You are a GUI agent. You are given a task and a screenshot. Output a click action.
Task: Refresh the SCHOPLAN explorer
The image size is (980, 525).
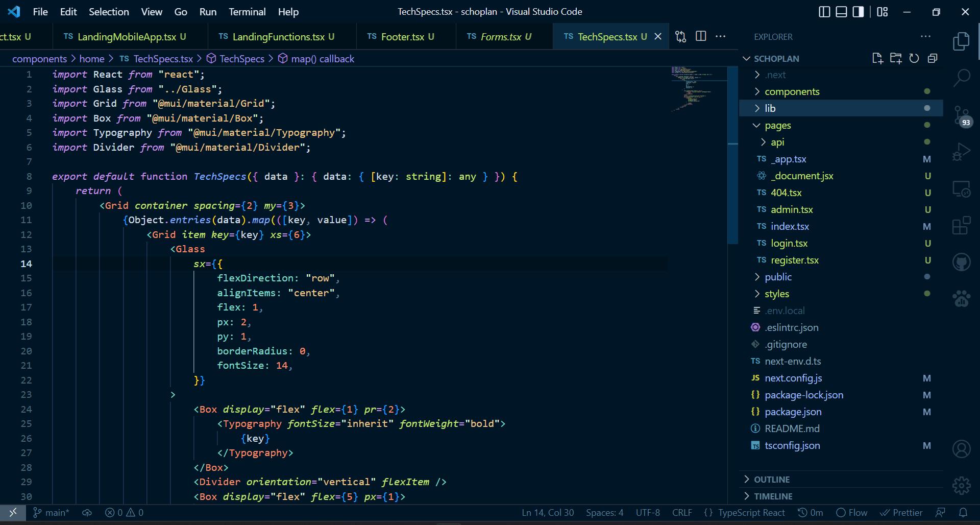(914, 58)
